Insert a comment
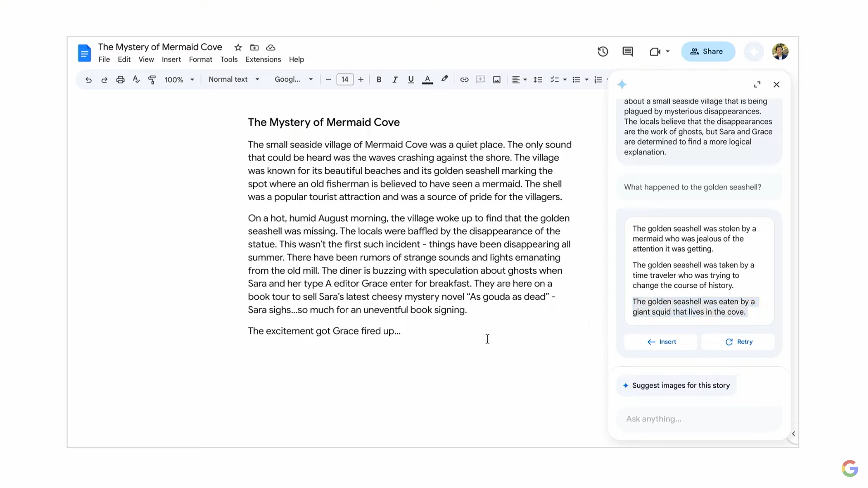This screenshot has height=488, width=868. click(x=481, y=79)
